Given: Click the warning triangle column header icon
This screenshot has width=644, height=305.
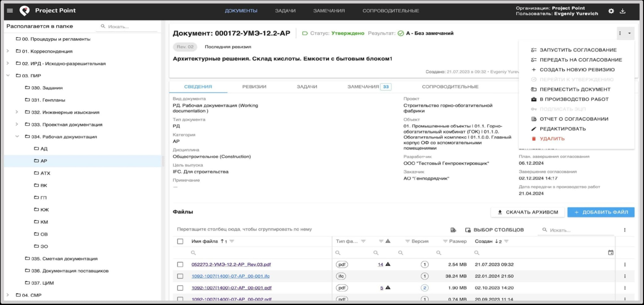Looking at the screenshot, I should (388, 241).
